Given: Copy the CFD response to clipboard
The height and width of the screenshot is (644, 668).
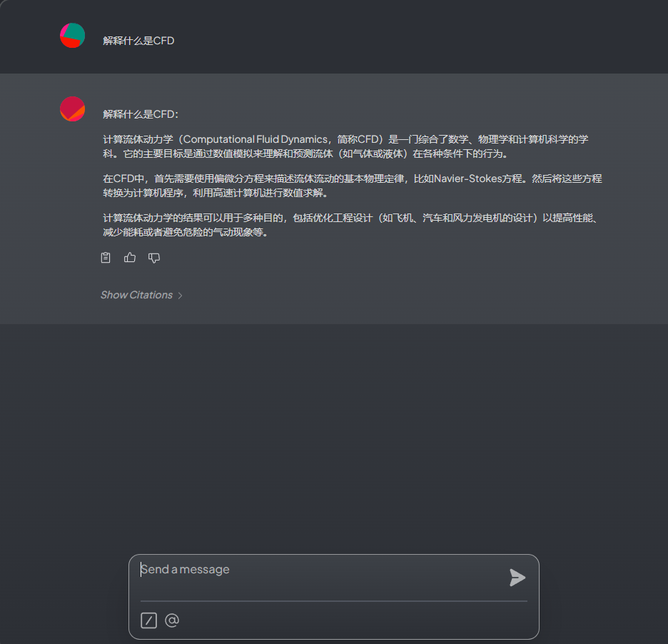Looking at the screenshot, I should pyautogui.click(x=106, y=258).
